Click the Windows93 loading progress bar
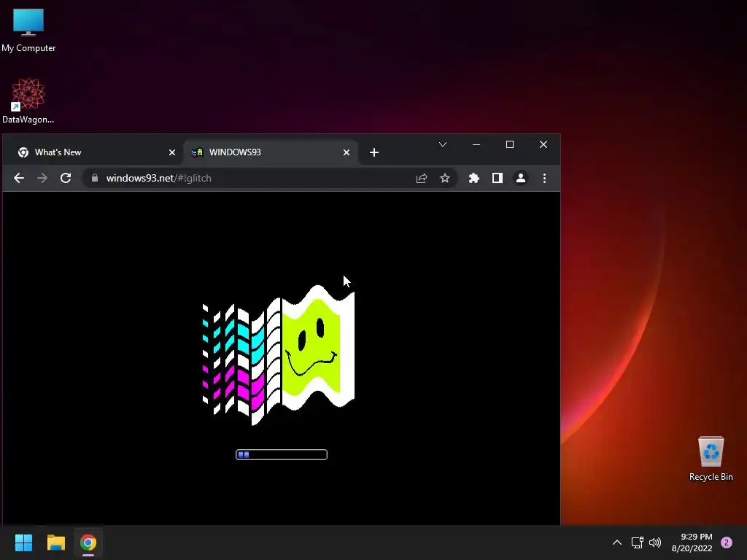Image resolution: width=747 pixels, height=560 pixels. pyautogui.click(x=282, y=455)
